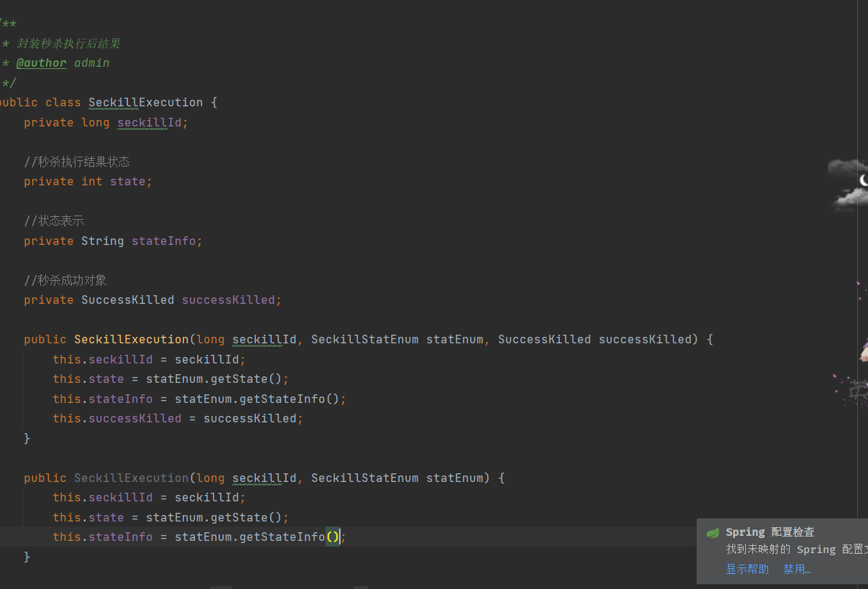The height and width of the screenshot is (589, 868).
Task: Click the Spring 配置检查 notification title
Action: [770, 532]
